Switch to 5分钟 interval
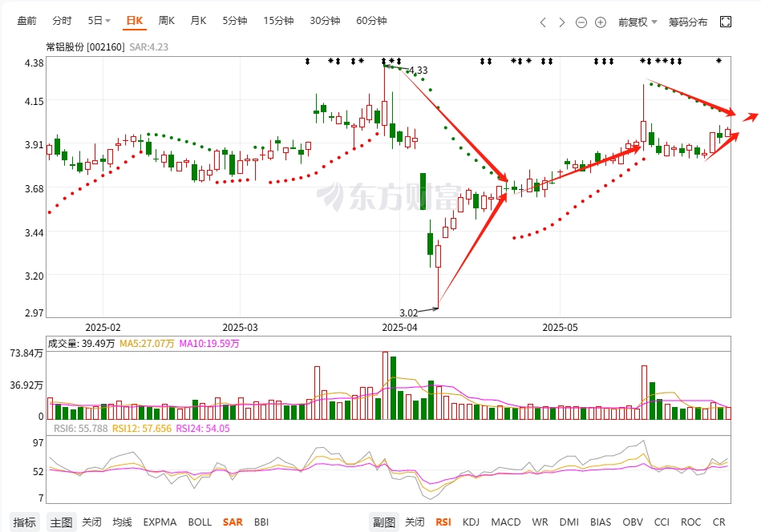Screen dimensions: 761x532 pos(235,20)
